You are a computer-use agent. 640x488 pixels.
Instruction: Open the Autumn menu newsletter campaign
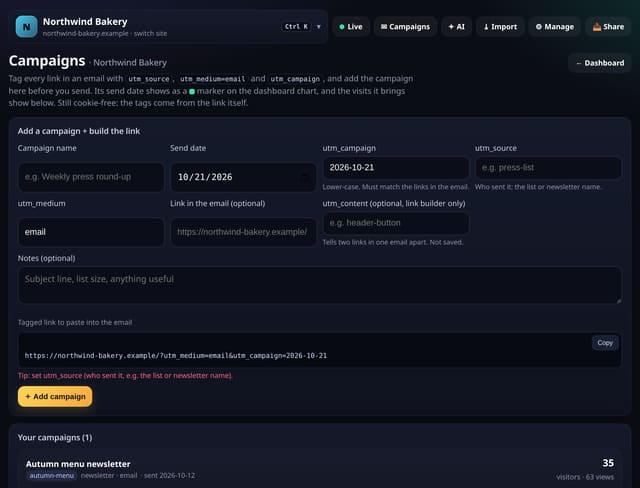tap(78, 464)
